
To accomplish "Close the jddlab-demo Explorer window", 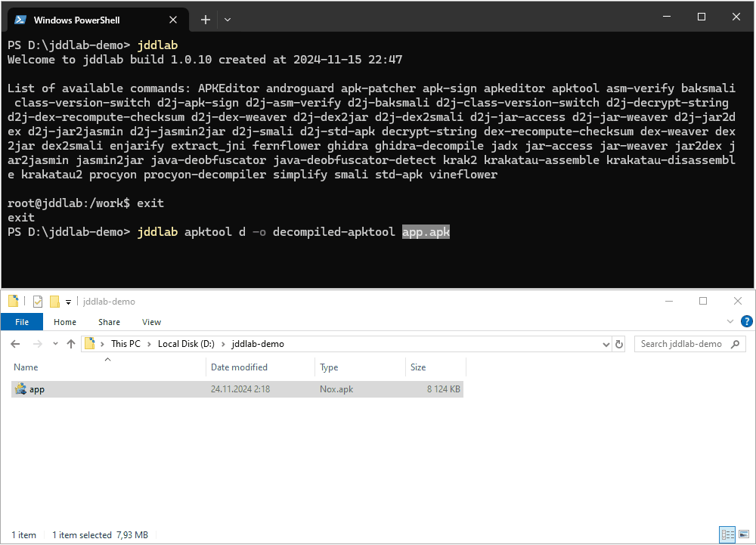I will (x=738, y=301).
